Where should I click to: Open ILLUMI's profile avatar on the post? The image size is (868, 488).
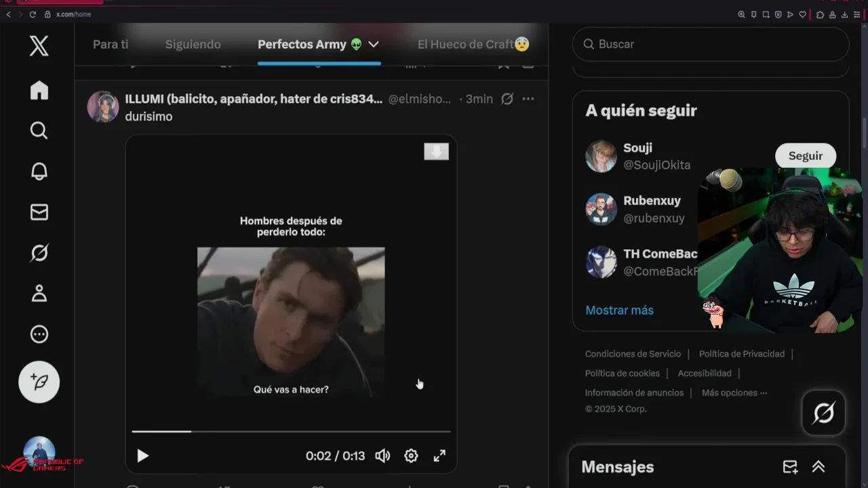pyautogui.click(x=103, y=106)
